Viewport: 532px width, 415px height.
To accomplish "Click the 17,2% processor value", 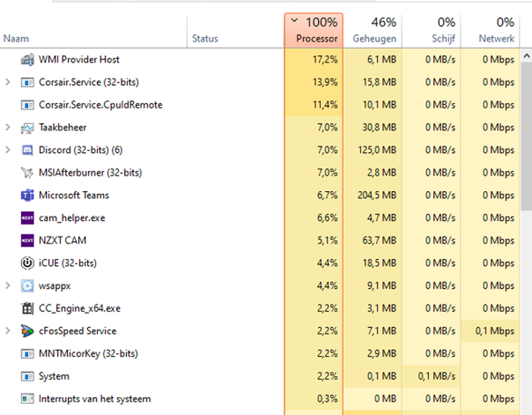I will point(325,60).
